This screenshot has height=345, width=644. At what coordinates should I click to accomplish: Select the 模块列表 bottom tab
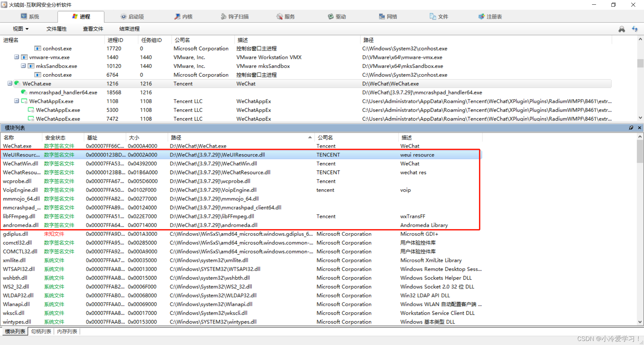point(15,331)
